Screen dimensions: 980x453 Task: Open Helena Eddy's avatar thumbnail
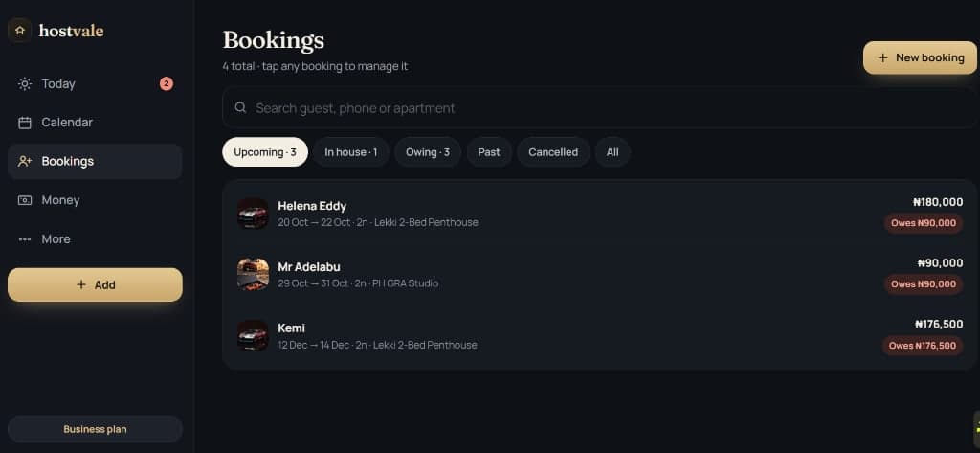tap(253, 214)
